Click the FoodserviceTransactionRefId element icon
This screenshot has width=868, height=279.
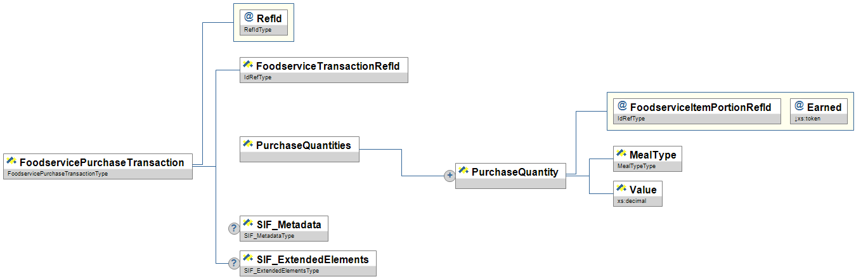tap(248, 65)
